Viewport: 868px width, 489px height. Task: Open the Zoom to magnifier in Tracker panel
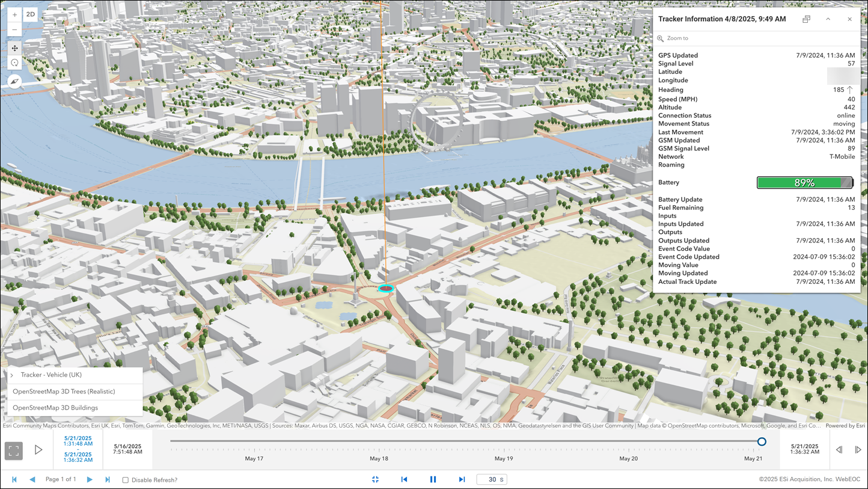coord(660,38)
